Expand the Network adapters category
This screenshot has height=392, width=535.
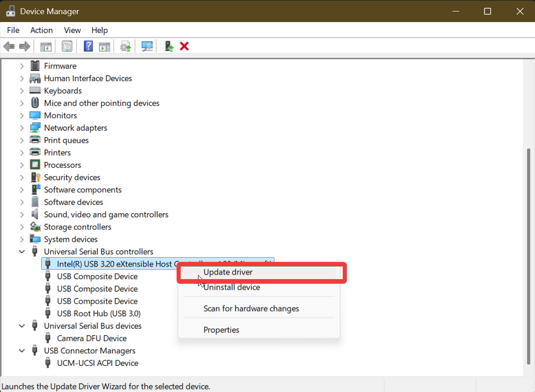point(21,128)
